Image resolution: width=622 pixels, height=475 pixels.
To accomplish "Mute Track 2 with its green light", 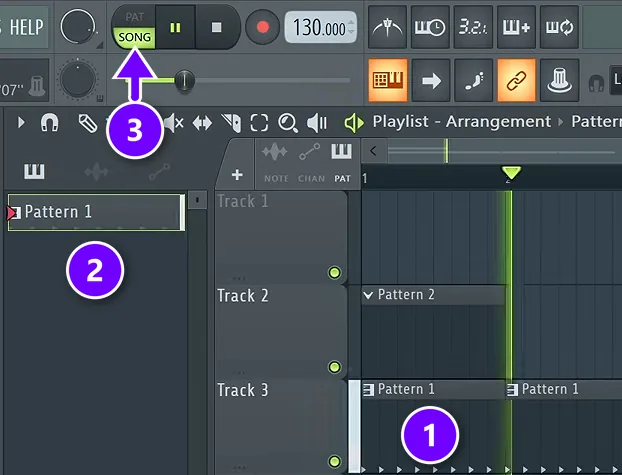I will pyautogui.click(x=334, y=367).
